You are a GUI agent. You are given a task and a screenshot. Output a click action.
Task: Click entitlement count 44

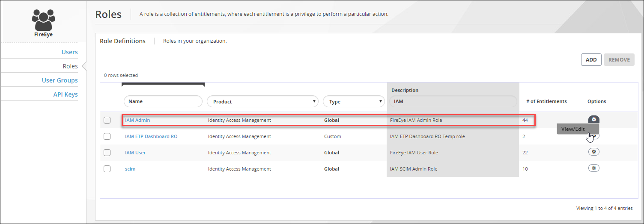[x=525, y=120]
